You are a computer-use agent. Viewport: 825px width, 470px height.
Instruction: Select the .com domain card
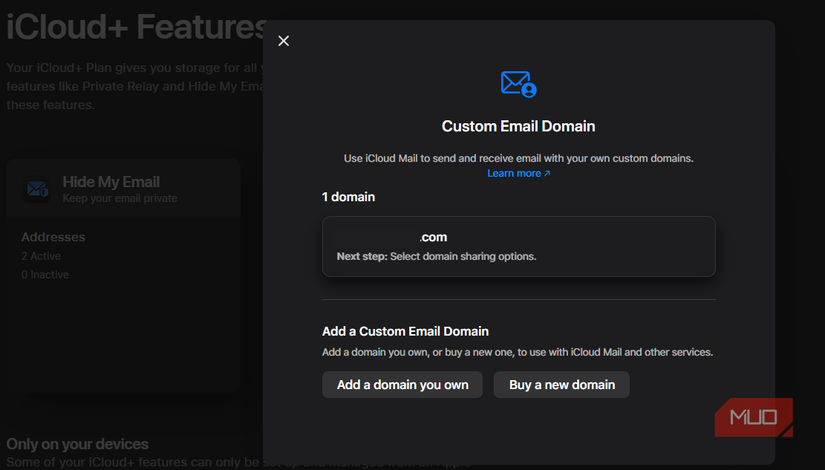point(519,246)
